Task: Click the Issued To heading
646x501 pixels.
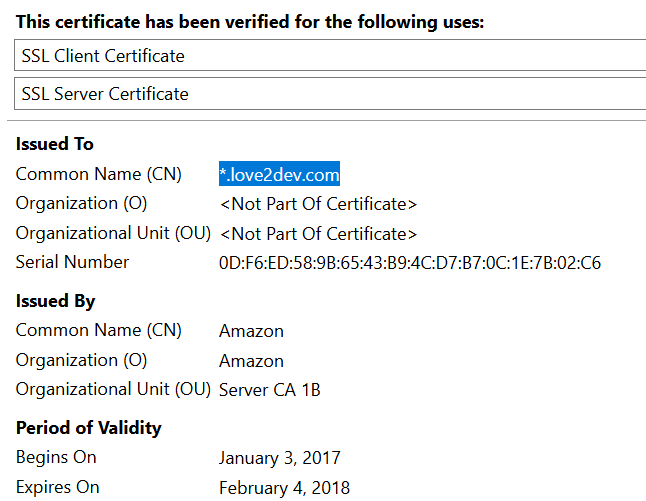Action: [x=54, y=144]
